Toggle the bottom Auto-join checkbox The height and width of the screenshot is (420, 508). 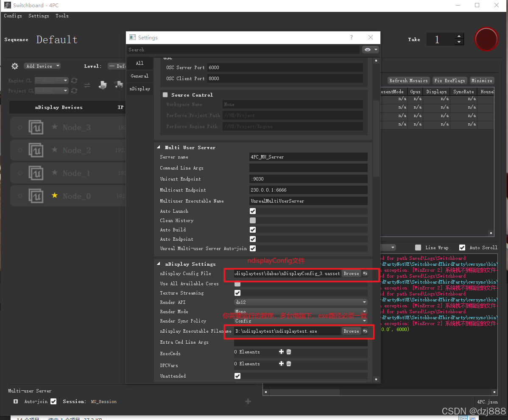pyautogui.click(x=53, y=401)
